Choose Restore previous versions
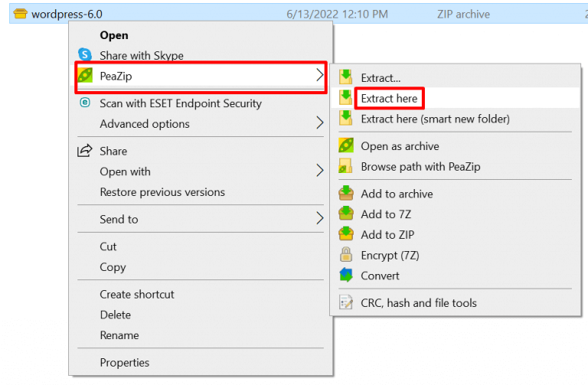The image size is (588, 385). coord(162,192)
